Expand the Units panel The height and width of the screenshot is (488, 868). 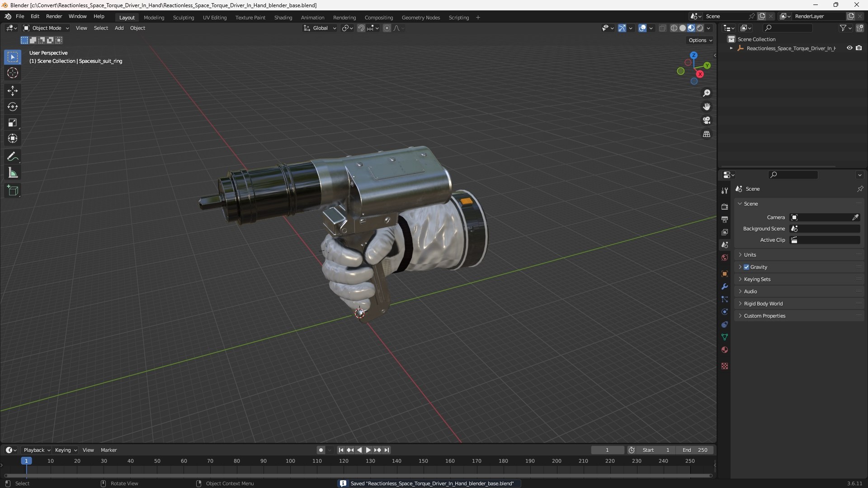pos(799,255)
